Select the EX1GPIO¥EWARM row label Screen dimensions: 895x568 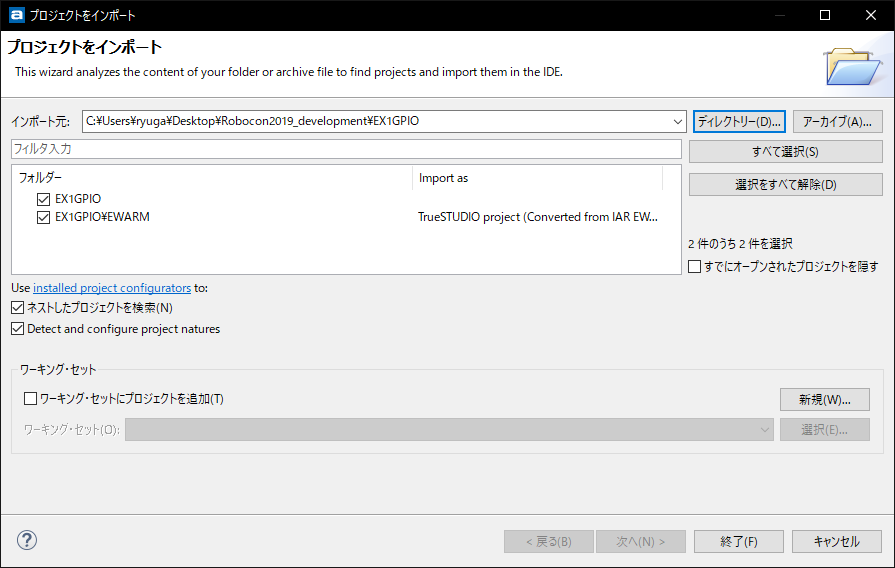tap(102, 217)
